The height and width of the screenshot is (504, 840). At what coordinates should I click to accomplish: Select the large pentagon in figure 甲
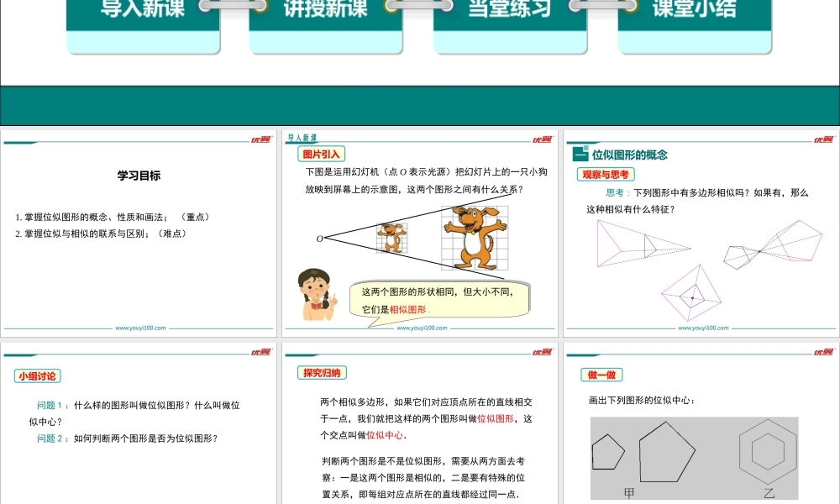pos(667,452)
